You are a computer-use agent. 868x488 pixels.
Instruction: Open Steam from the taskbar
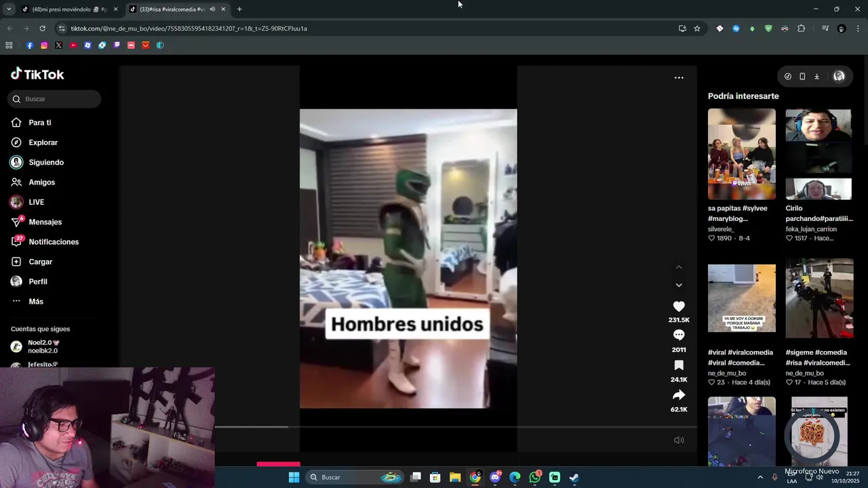(x=574, y=477)
